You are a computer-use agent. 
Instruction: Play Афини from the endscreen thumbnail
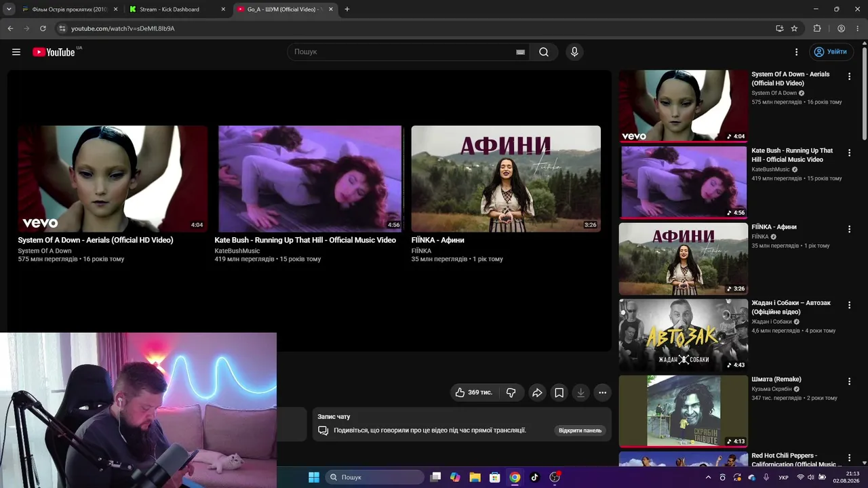[506, 179]
